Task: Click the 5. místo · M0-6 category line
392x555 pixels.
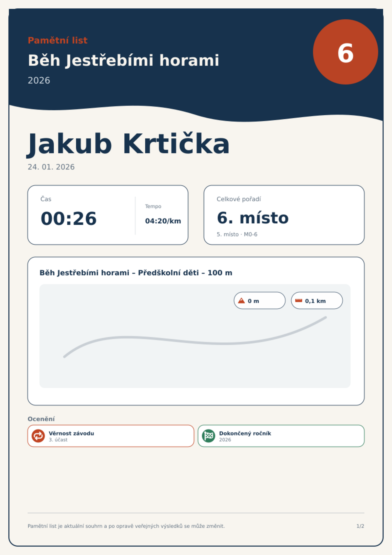Action: 237,234
